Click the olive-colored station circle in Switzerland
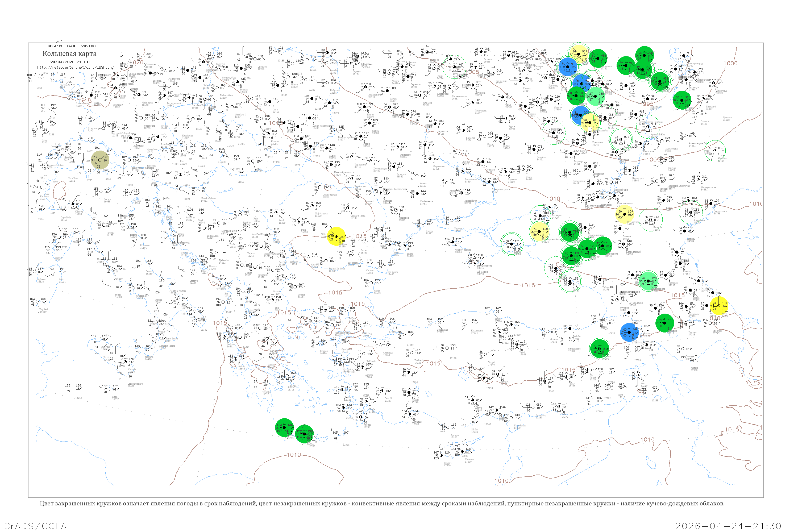This screenshot has height=532, width=798. click(x=100, y=160)
